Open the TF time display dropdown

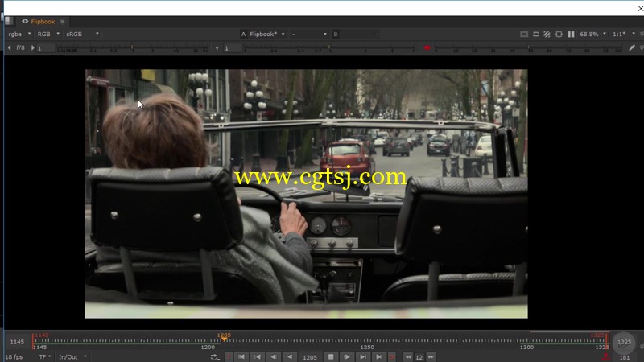pos(45,356)
